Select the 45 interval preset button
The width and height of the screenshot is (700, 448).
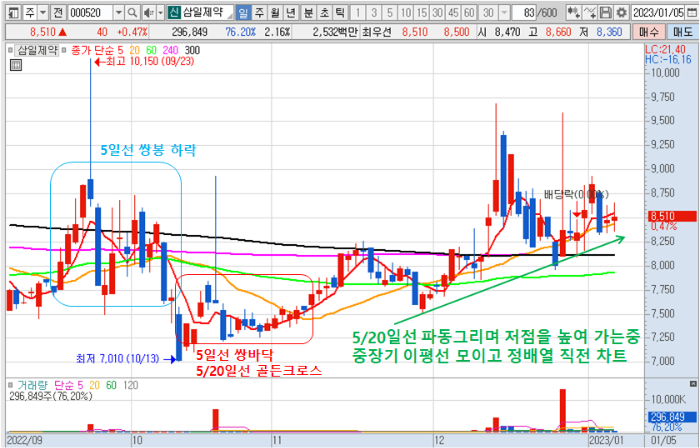pyautogui.click(x=453, y=12)
